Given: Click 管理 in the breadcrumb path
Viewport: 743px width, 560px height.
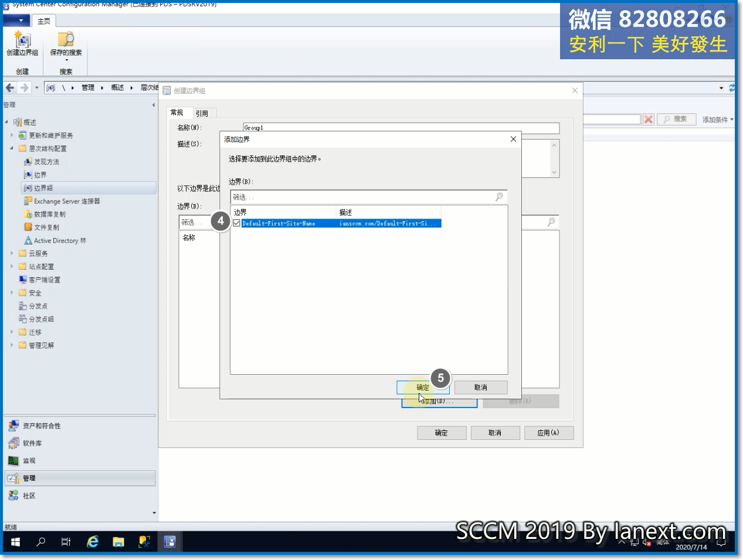Looking at the screenshot, I should [88, 88].
